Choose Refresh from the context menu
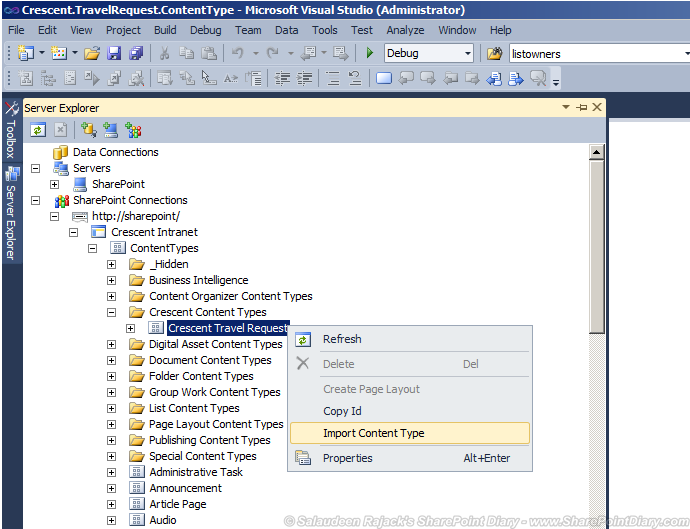 click(410, 339)
